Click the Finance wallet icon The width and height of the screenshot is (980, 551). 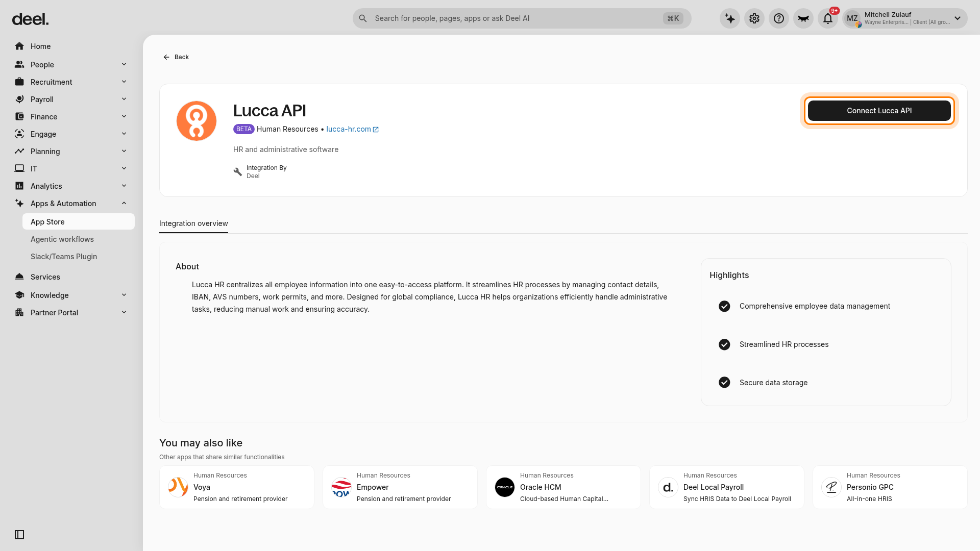tap(19, 117)
